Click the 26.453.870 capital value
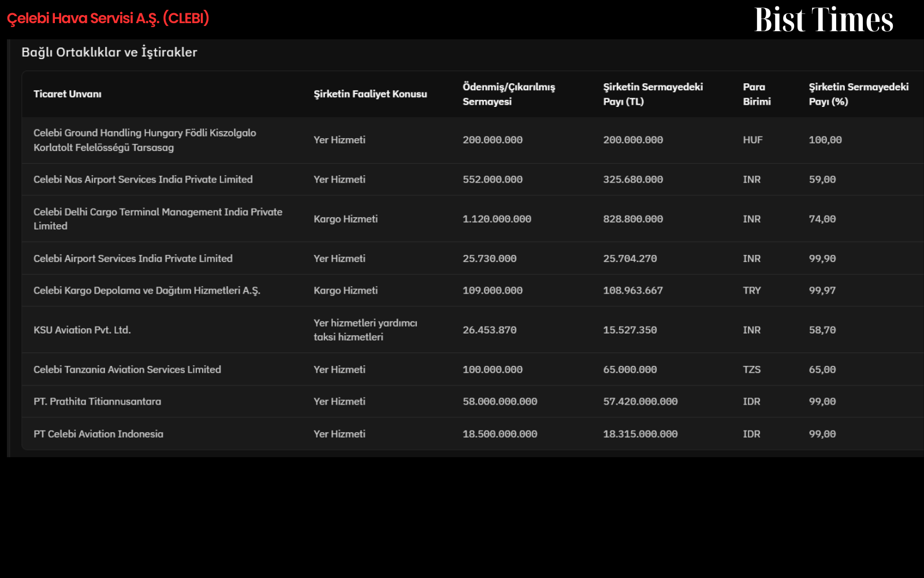Image resolution: width=924 pixels, height=578 pixels. point(490,330)
